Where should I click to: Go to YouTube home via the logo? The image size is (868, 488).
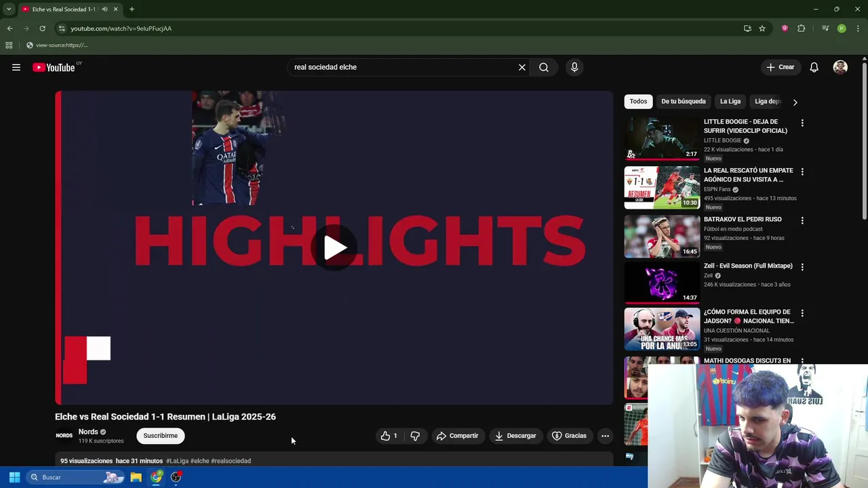[54, 67]
